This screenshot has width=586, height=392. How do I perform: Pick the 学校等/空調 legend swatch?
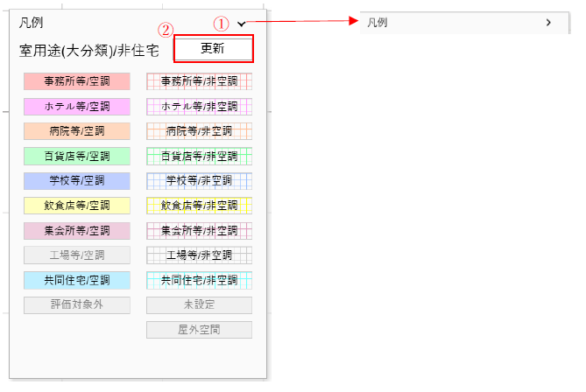tap(77, 181)
